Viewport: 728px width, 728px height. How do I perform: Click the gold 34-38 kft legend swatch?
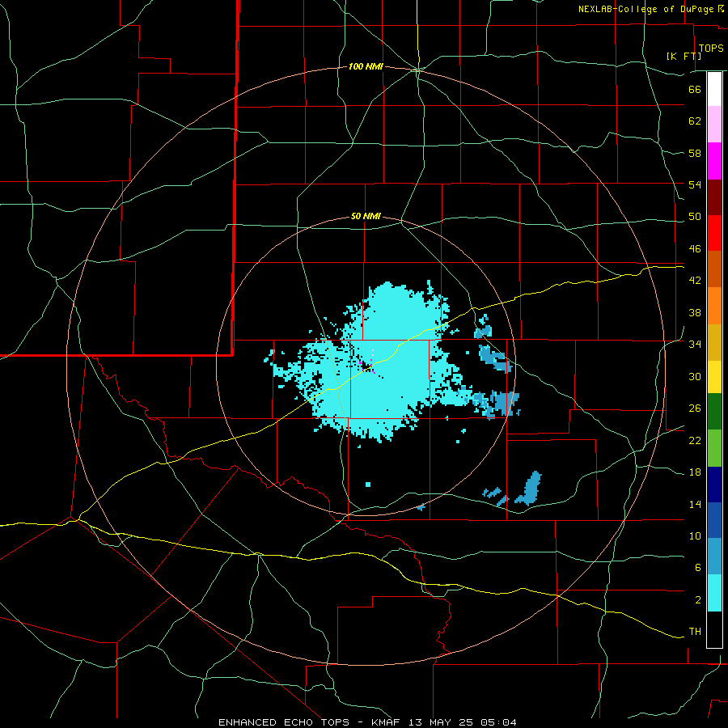(x=714, y=342)
